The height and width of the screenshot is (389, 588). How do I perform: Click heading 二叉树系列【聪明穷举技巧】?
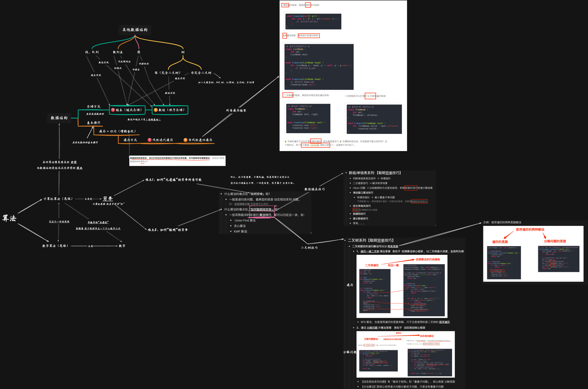[x=371, y=240]
